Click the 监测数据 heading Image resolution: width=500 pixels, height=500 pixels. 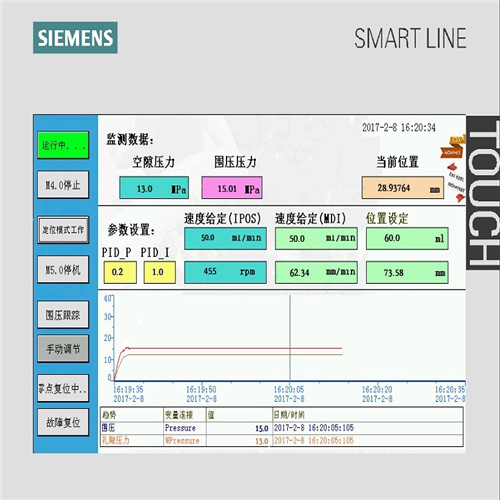coord(130,140)
